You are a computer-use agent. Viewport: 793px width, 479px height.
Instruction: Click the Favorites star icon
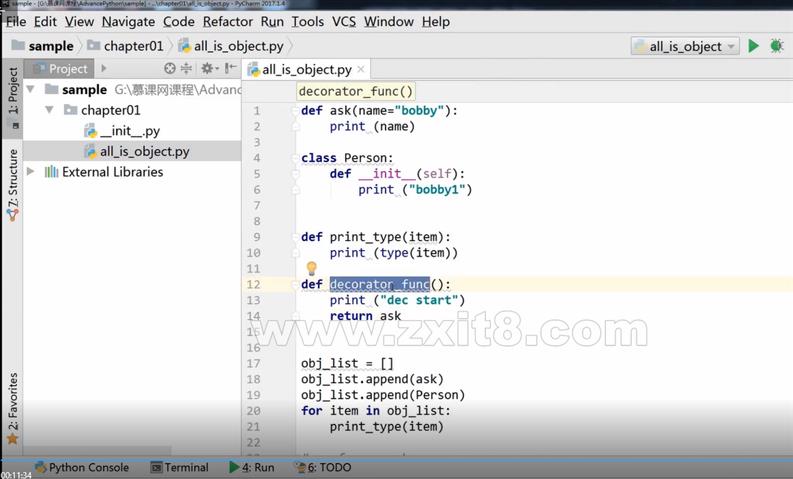(x=12, y=439)
